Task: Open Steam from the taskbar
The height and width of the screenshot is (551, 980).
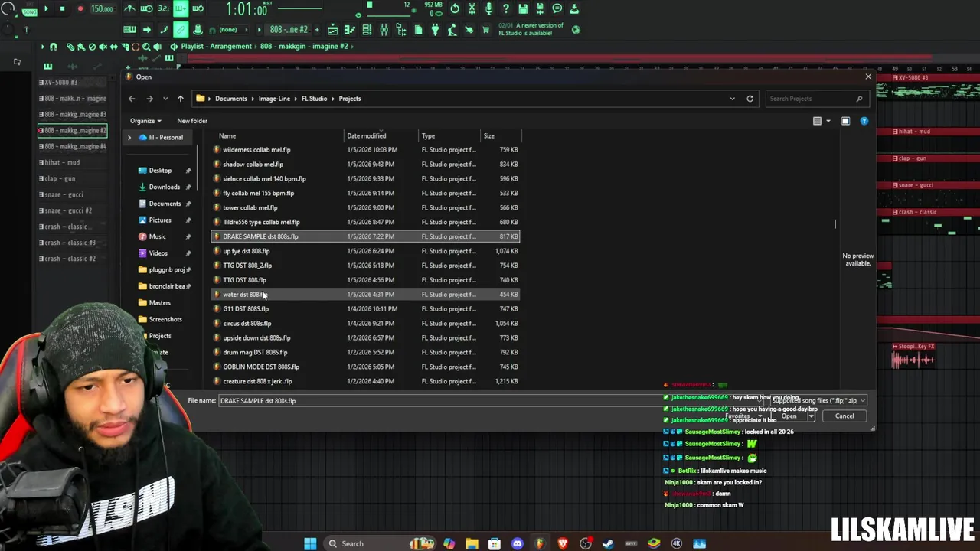Action: click(x=608, y=543)
